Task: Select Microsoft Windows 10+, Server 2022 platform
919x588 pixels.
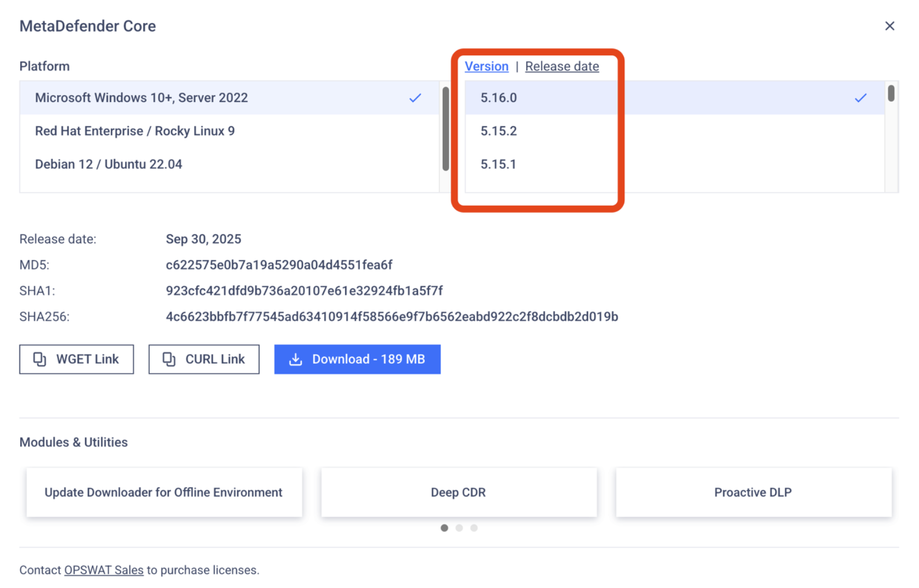Action: pyautogui.click(x=142, y=98)
